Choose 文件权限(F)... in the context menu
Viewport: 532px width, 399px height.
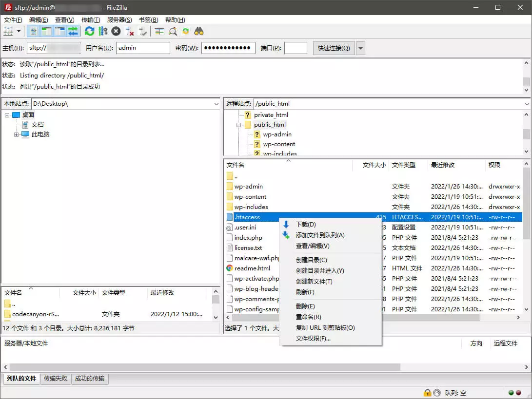(313, 338)
